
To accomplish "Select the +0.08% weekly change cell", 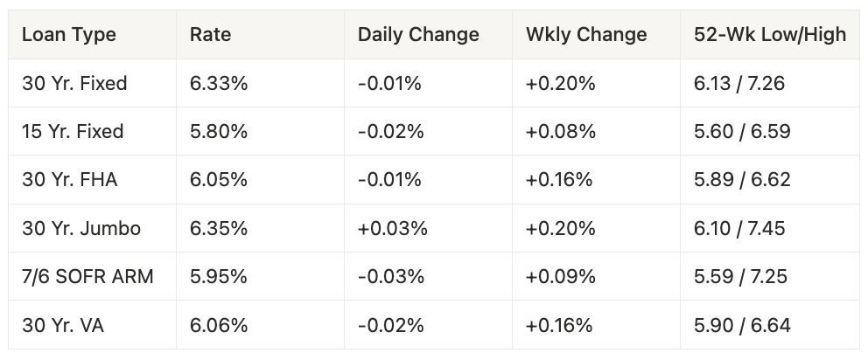I will click(x=560, y=132).
